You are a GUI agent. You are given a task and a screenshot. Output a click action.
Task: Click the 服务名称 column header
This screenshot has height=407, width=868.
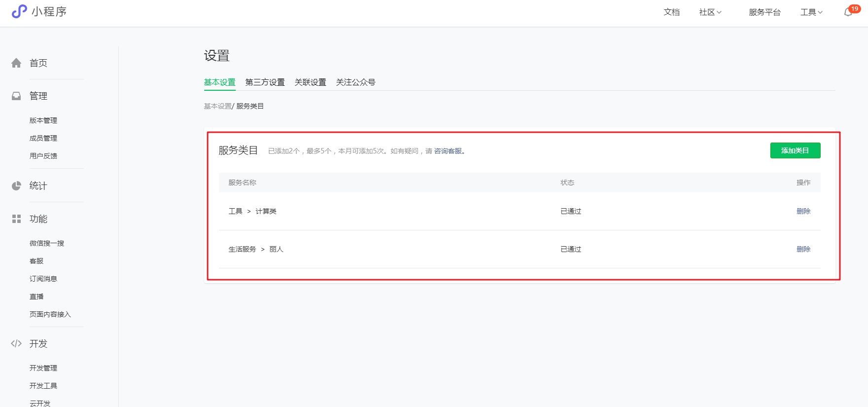point(242,183)
